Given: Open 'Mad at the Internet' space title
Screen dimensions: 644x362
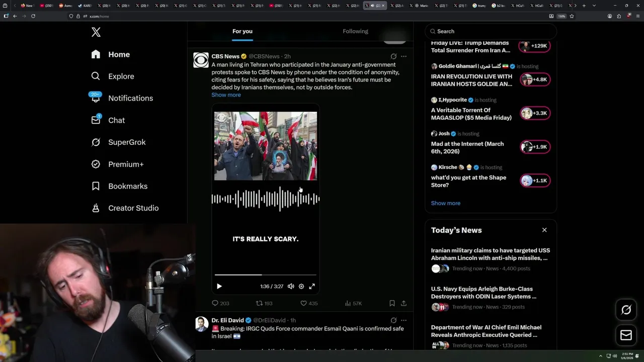Looking at the screenshot, I should click(x=467, y=147).
